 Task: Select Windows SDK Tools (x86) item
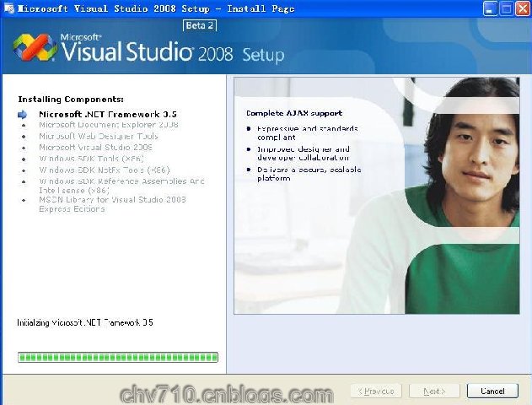click(x=91, y=159)
